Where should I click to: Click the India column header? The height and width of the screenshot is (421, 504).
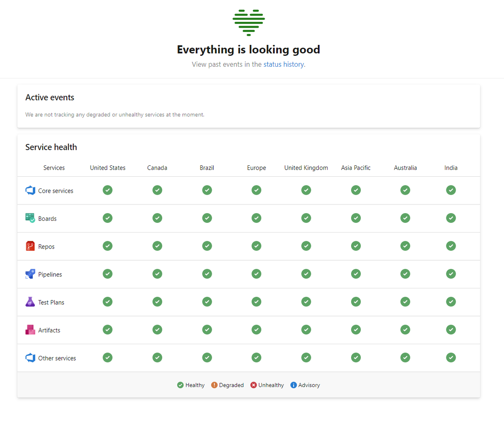point(451,168)
